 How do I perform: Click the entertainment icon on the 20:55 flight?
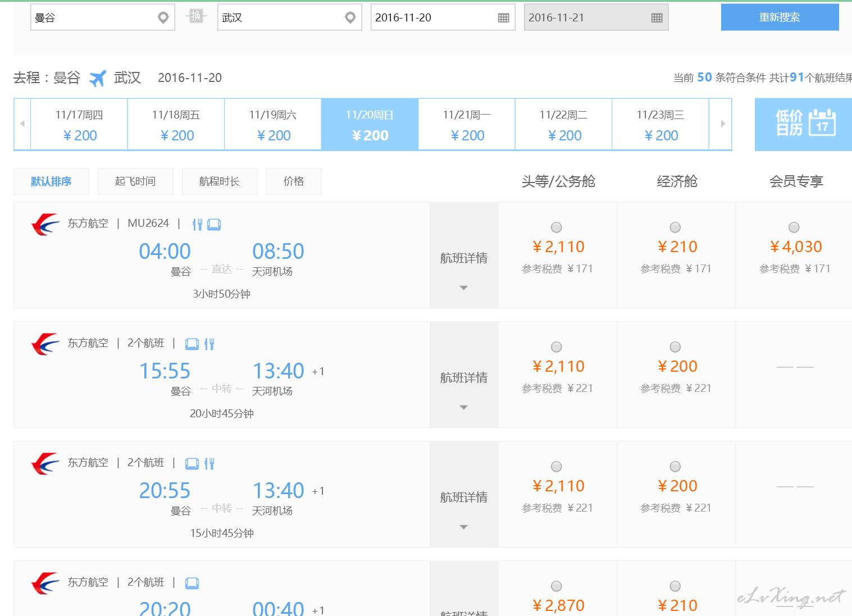[192, 463]
